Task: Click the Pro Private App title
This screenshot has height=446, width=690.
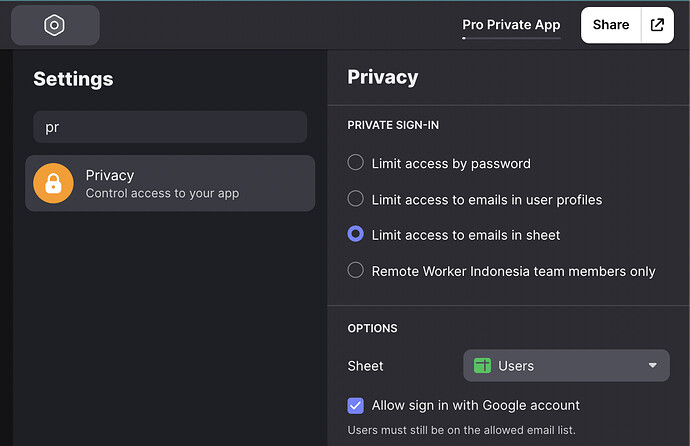Action: tap(511, 24)
